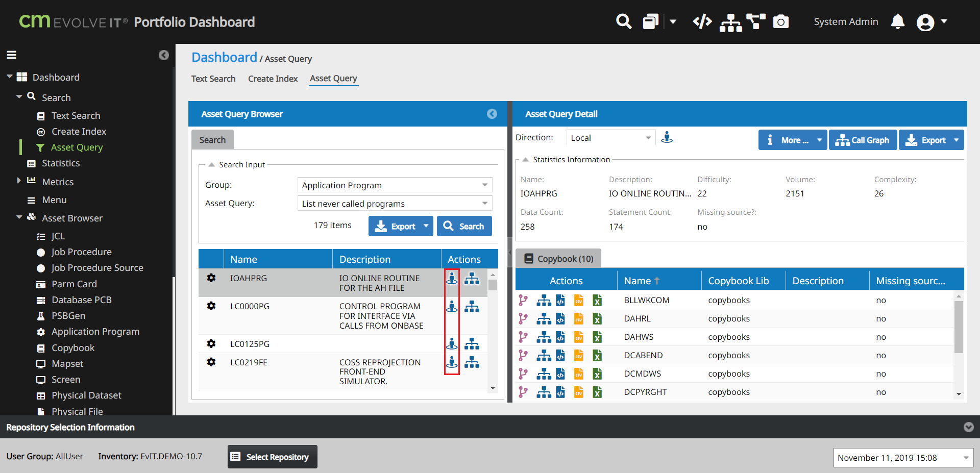980x473 pixels.
Task: Collapse the Asset Query Browser panel arrow
Action: [x=492, y=114]
